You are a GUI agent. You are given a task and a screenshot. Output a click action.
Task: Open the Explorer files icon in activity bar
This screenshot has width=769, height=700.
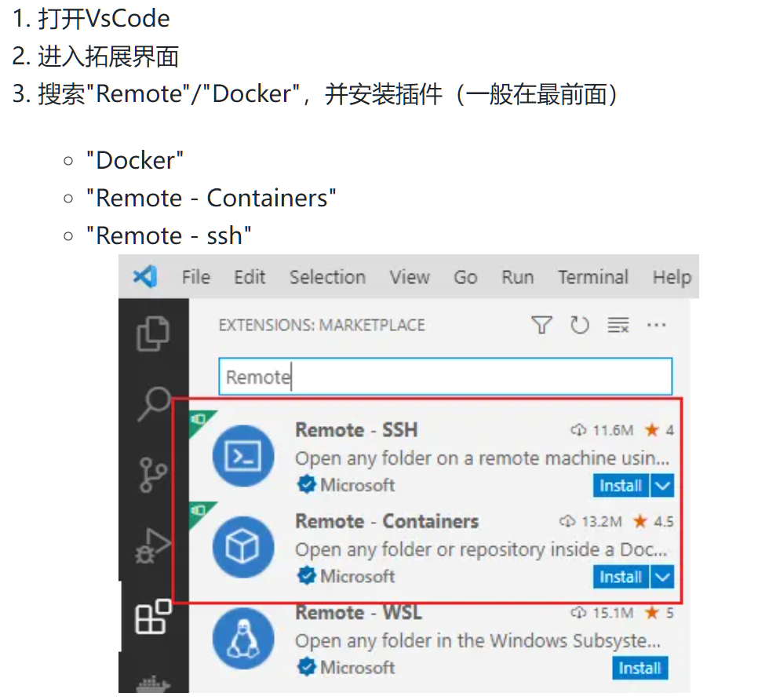pos(153,334)
